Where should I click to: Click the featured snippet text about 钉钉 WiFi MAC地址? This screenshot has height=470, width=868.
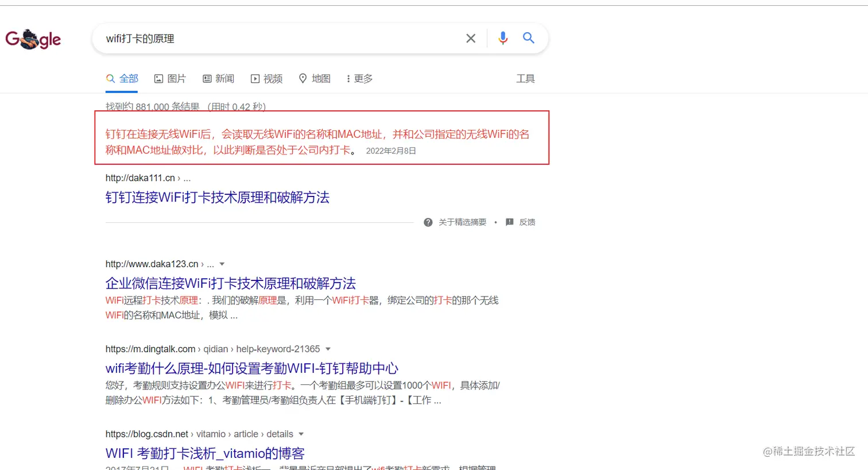(x=317, y=142)
